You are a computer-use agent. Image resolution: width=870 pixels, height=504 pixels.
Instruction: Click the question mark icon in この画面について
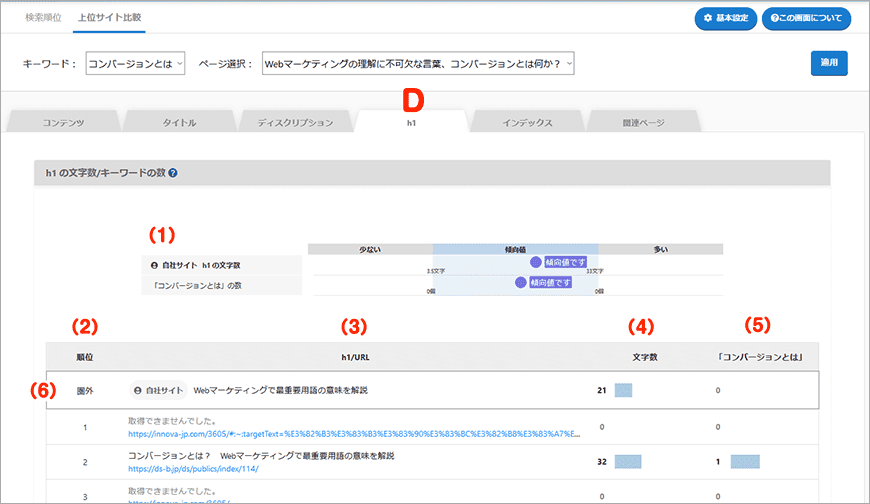775,18
